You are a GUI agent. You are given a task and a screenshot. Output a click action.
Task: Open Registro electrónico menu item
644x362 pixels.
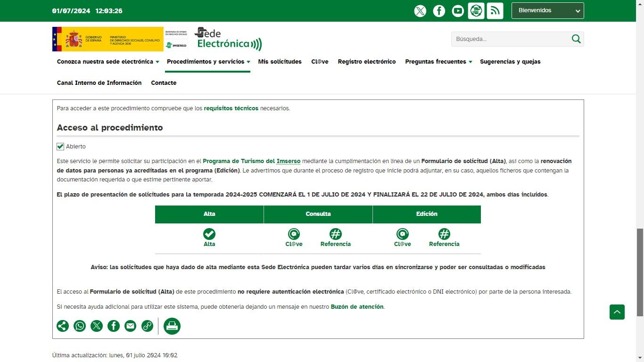[366, 62]
